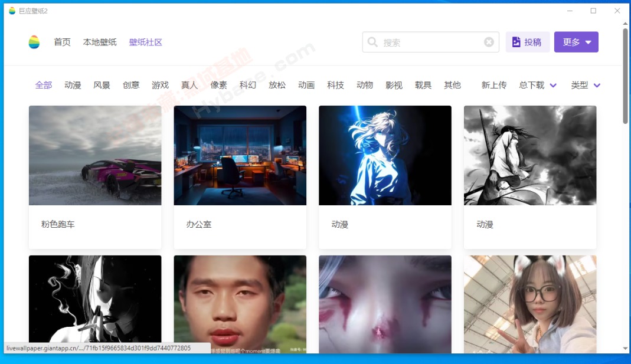Filter wallpapers by 像素
Viewport: 631px width, 364px height.
pyautogui.click(x=219, y=86)
